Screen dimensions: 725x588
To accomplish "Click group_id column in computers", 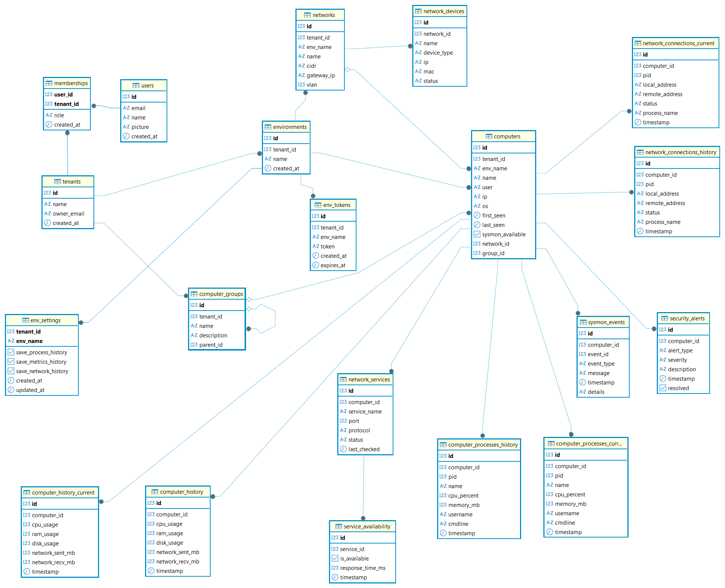I will (493, 253).
